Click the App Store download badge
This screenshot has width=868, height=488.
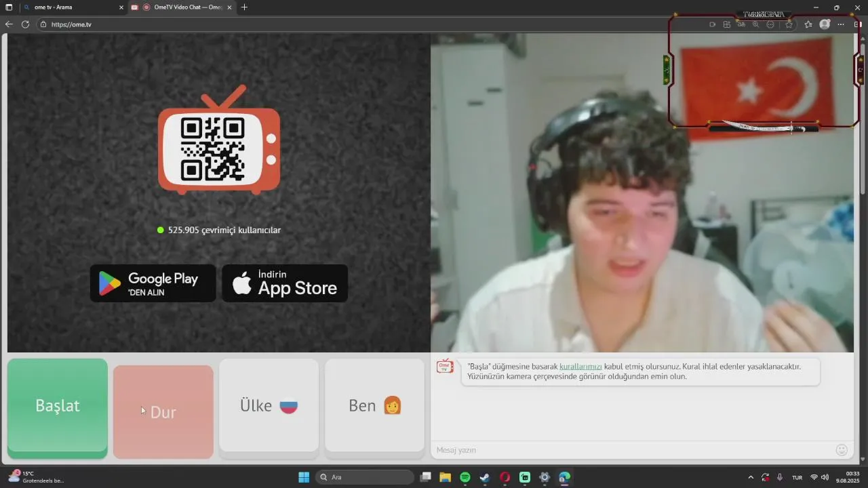tap(285, 283)
